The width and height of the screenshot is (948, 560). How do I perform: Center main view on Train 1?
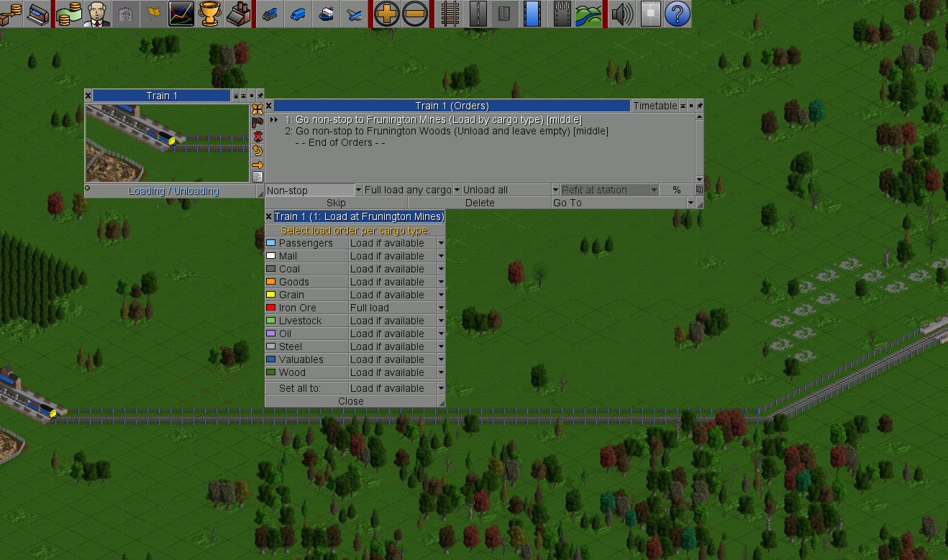pos(257,109)
